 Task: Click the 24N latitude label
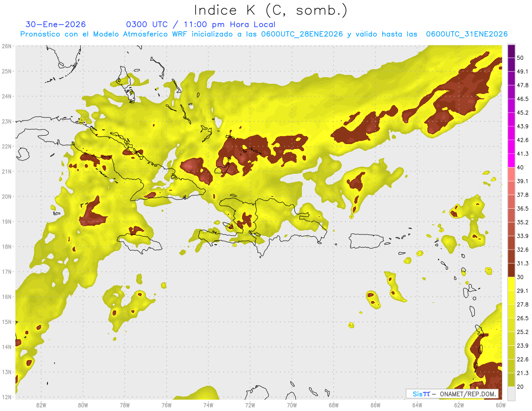pyautogui.click(x=7, y=96)
